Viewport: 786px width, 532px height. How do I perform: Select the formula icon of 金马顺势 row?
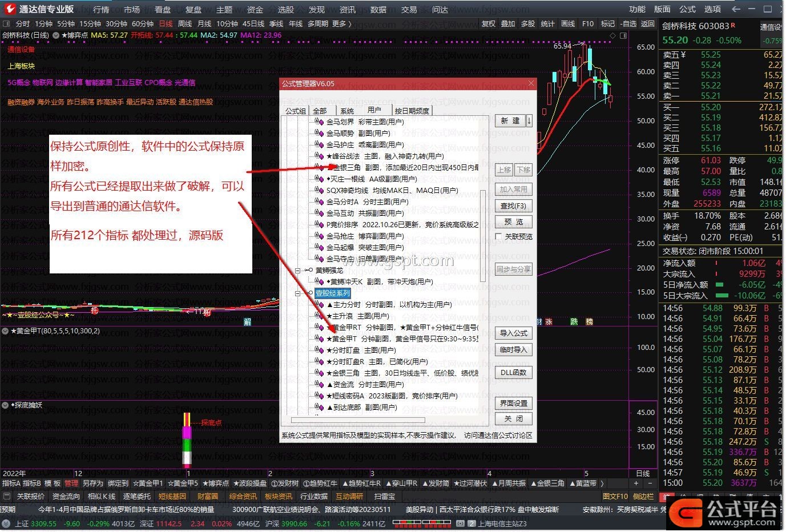point(319,133)
